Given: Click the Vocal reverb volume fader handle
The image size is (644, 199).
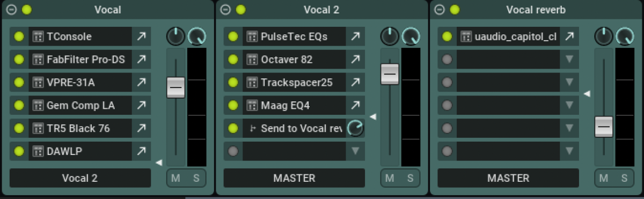Looking at the screenshot, I should pos(604,126).
